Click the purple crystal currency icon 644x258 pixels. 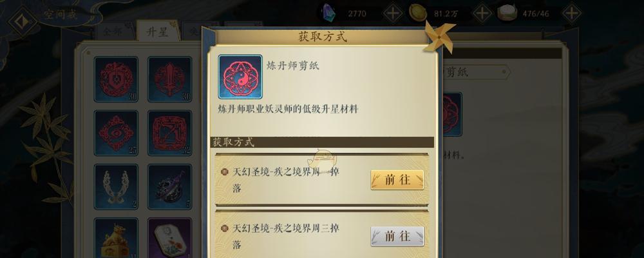click(328, 13)
